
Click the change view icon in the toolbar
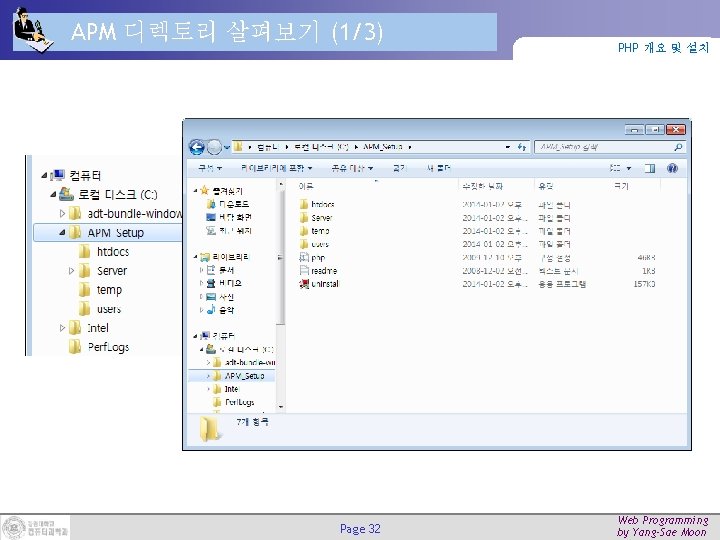coord(615,168)
